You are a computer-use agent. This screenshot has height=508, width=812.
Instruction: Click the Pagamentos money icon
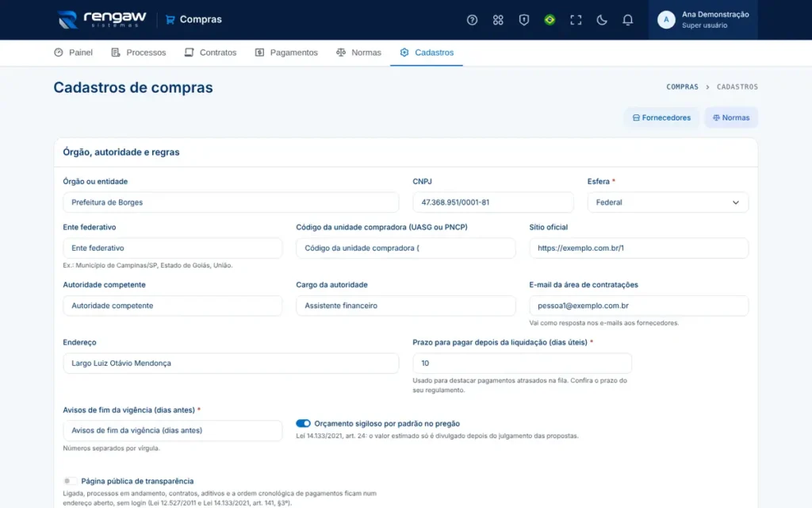[x=259, y=52]
